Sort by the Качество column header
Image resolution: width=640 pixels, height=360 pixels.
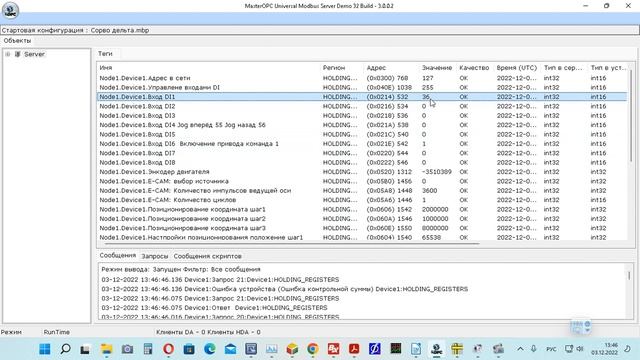point(474,67)
